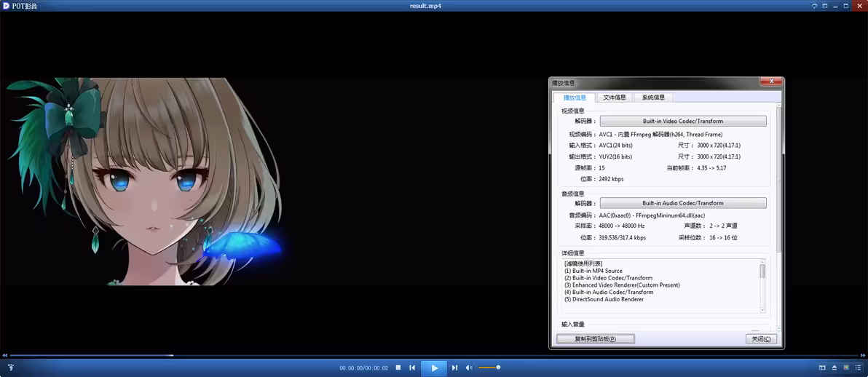Click the open-file icon in bottom-right controls
Image resolution: width=868 pixels, height=377 pixels.
823,368
